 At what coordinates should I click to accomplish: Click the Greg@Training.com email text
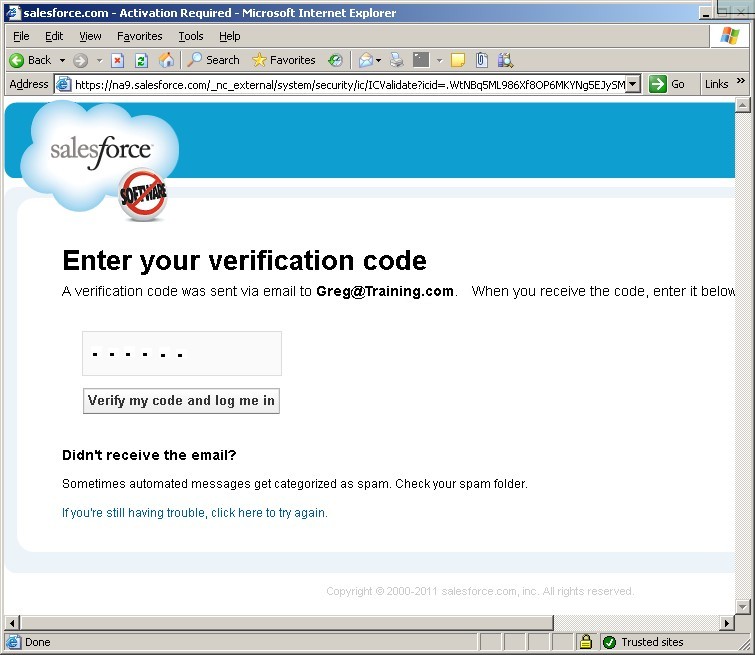click(x=385, y=291)
